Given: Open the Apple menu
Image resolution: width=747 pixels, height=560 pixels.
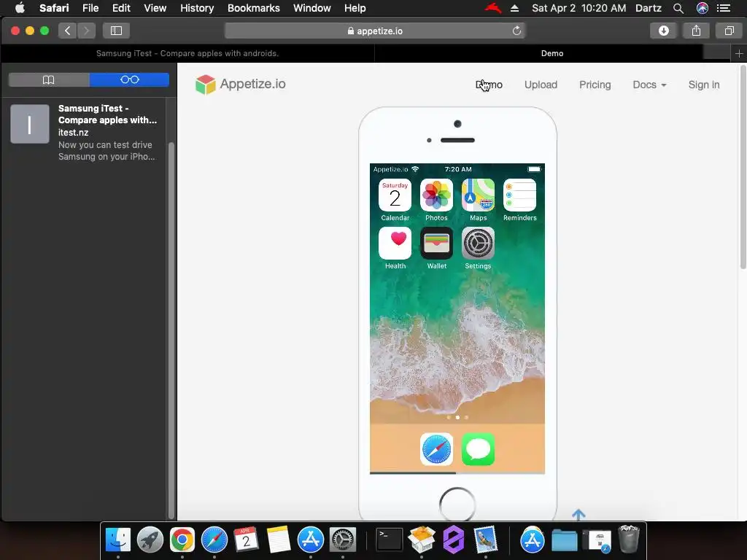Looking at the screenshot, I should (x=20, y=8).
